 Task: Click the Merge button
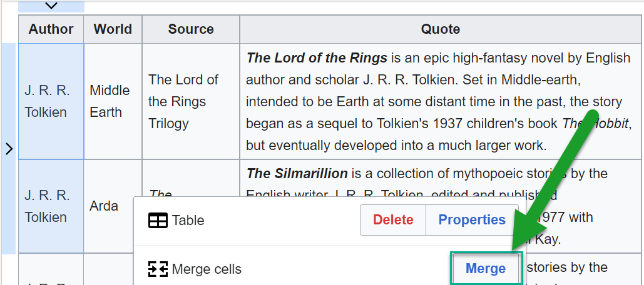(x=485, y=269)
